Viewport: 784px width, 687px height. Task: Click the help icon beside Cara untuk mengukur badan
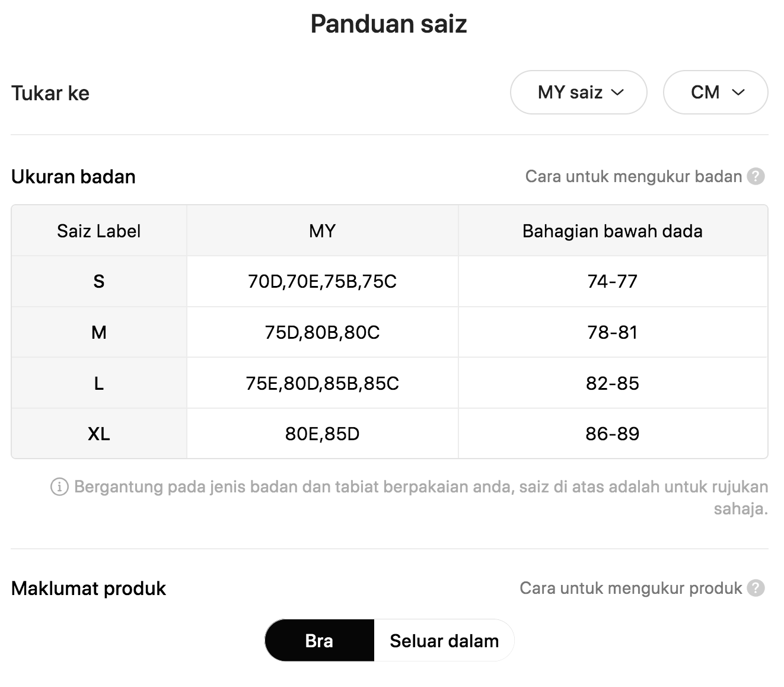click(x=756, y=177)
